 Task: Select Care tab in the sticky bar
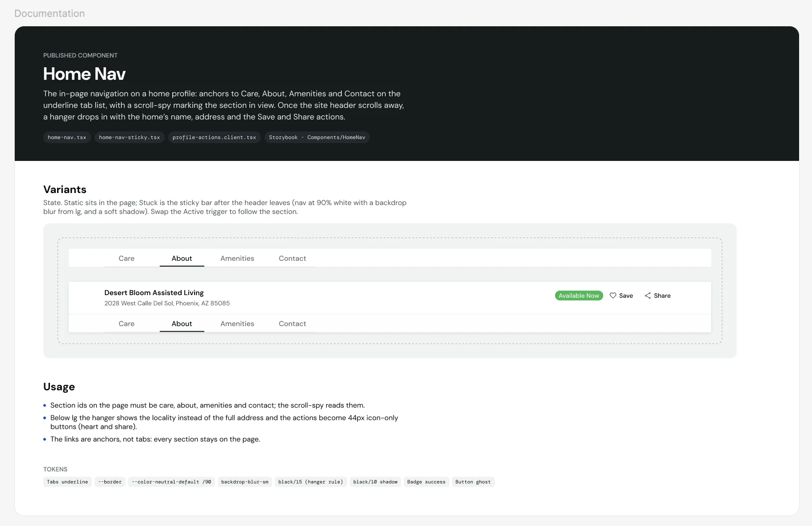point(127,324)
